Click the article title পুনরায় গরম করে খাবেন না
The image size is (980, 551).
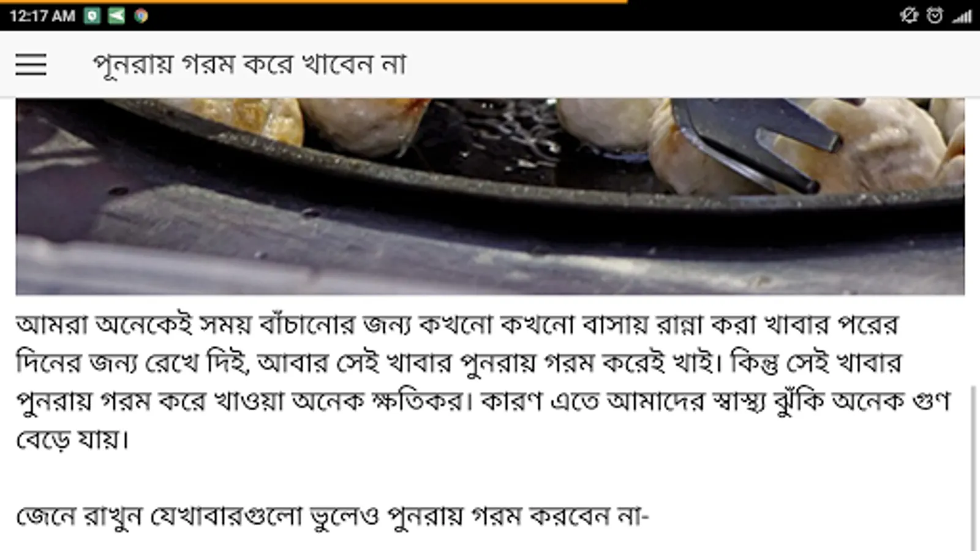point(249,64)
